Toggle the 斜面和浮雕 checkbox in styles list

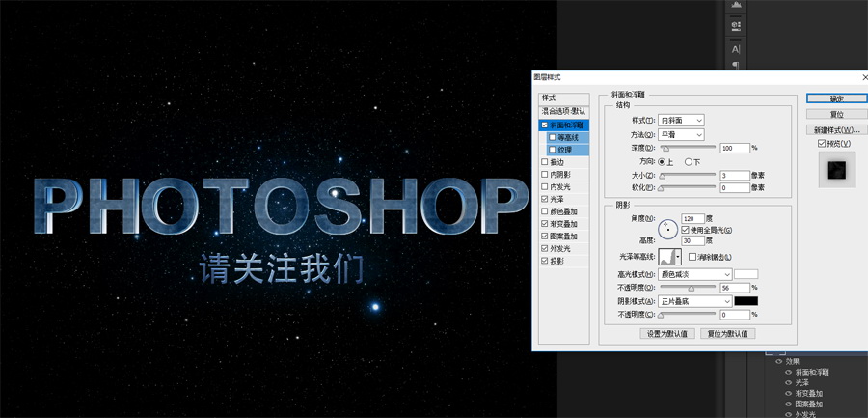tap(544, 125)
